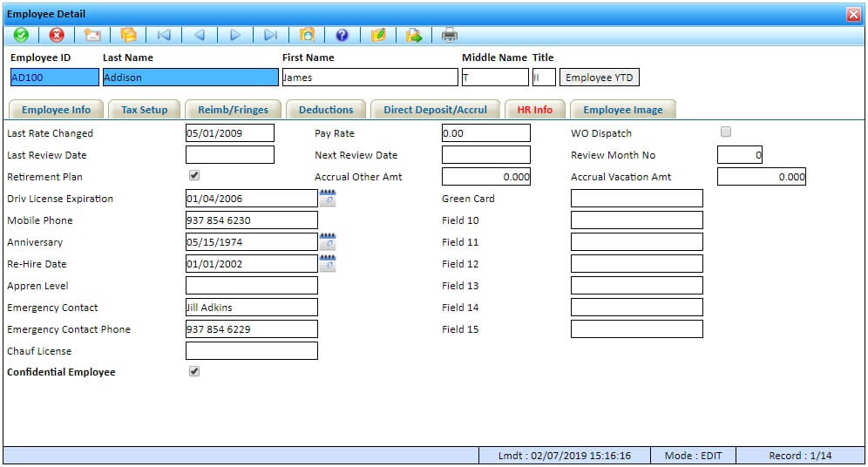Click the Lmdt timestamp in status bar
The image size is (868, 467).
tap(565, 456)
